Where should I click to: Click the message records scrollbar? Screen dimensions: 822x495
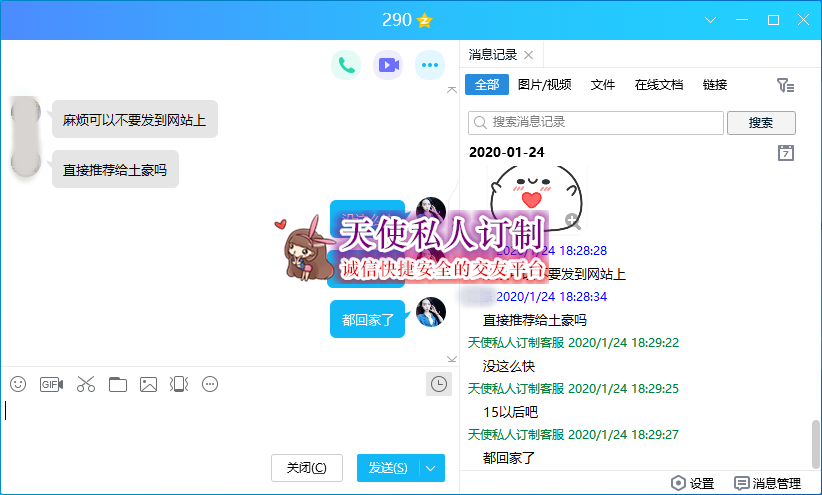[x=815, y=440]
